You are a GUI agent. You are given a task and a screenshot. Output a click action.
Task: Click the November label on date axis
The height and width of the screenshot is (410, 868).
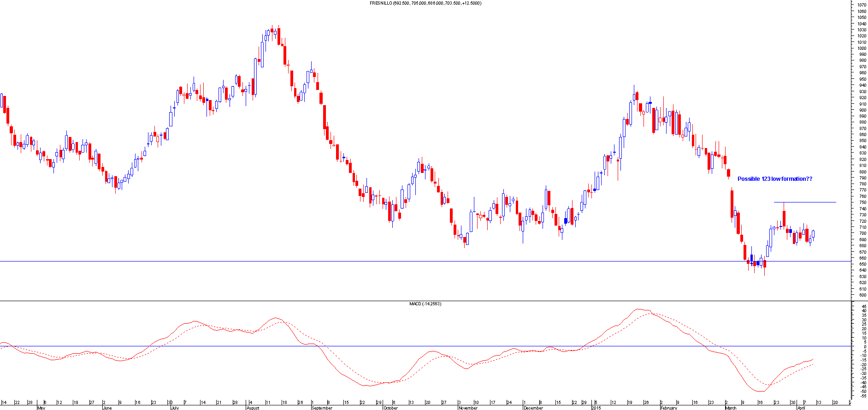[468, 408]
